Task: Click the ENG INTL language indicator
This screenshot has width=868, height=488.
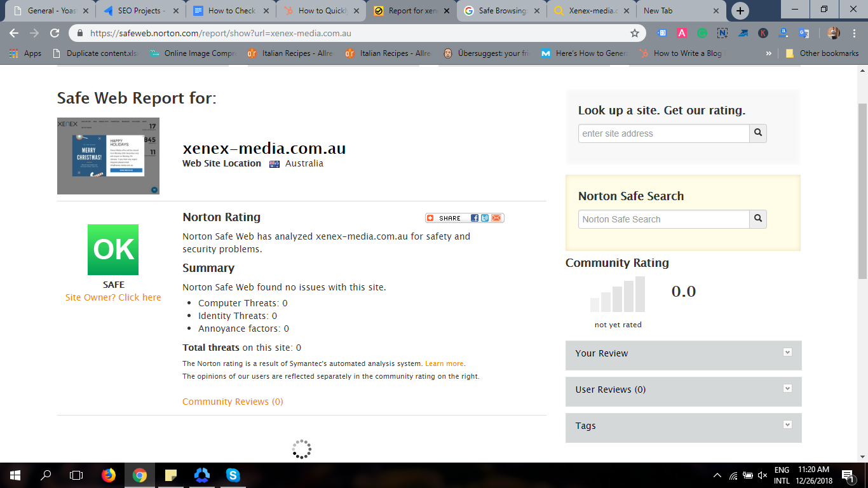Action: 782,475
